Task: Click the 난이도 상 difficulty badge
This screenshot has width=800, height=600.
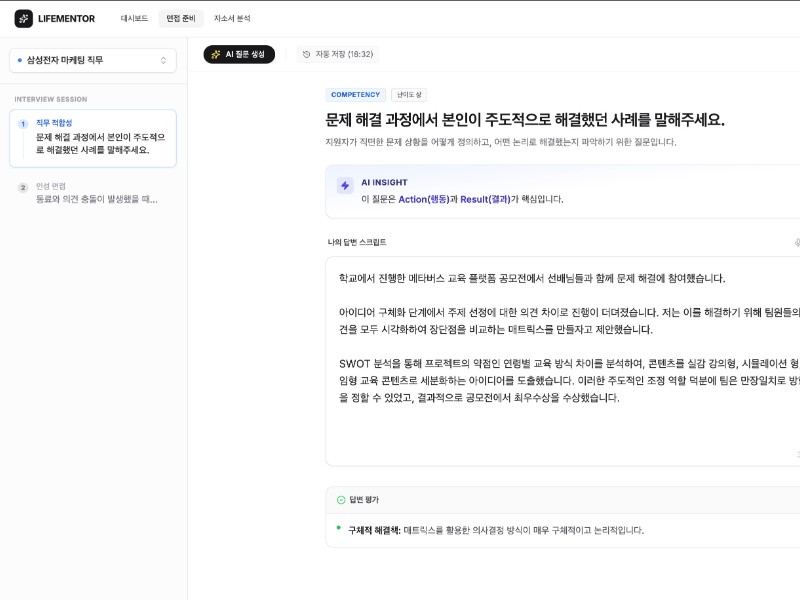Action: pos(408,95)
